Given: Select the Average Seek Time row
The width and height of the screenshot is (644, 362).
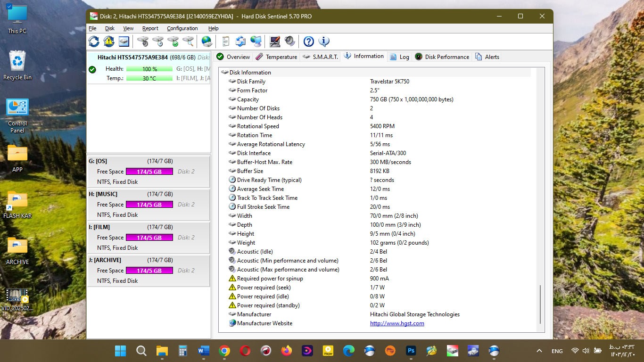Looking at the screenshot, I should click(x=379, y=189).
